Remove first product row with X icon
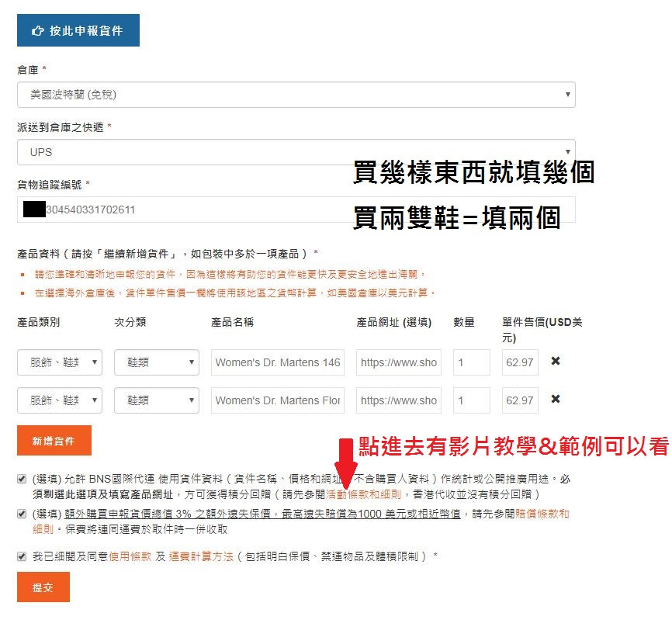672x620 pixels. (556, 362)
